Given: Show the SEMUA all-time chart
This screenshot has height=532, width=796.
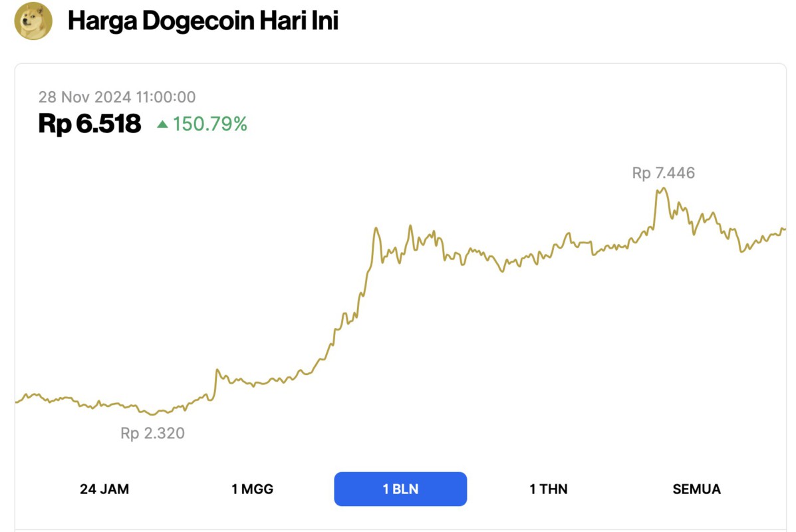Looking at the screenshot, I should click(696, 489).
